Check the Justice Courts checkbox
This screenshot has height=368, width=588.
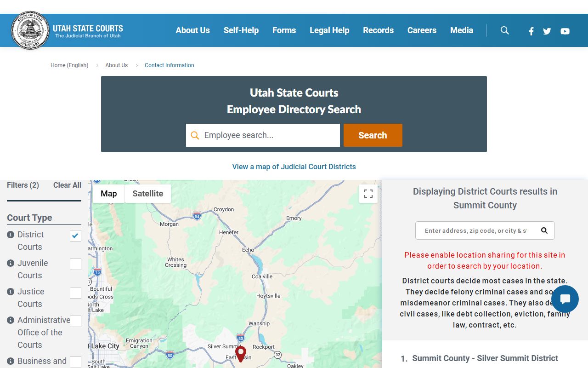pyautogui.click(x=75, y=293)
